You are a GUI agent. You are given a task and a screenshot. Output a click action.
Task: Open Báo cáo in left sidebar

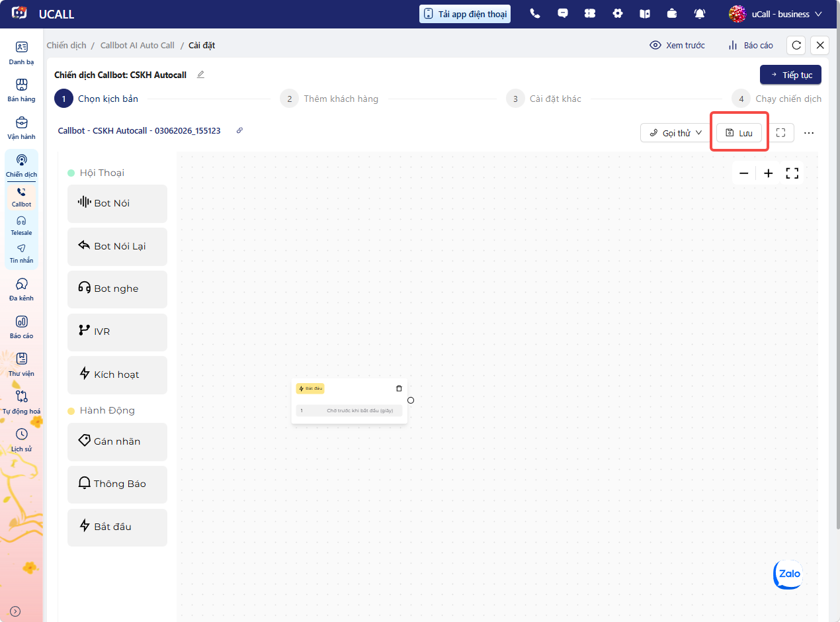[x=21, y=328]
